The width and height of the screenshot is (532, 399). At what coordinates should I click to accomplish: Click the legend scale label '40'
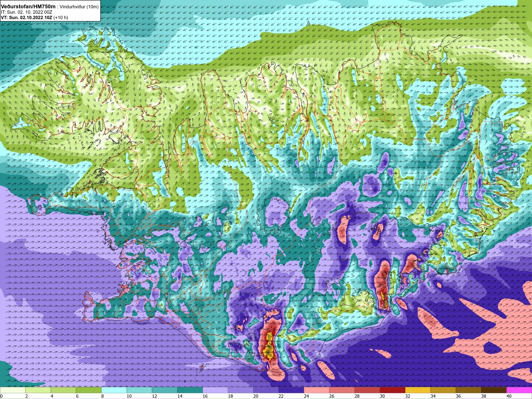509,397
